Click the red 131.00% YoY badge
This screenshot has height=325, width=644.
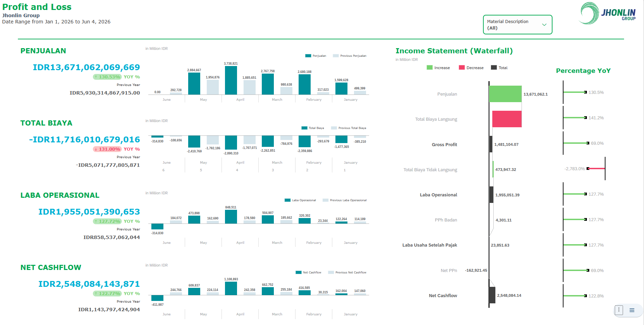pos(107,149)
